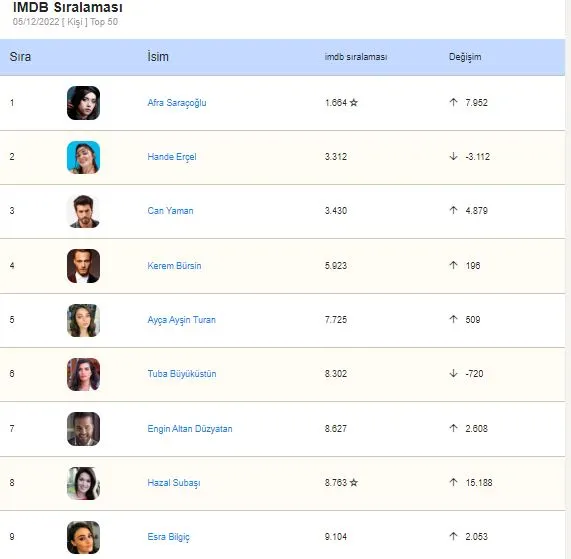Click the down arrow beside -720
This screenshot has height=559, width=571.
coord(453,373)
